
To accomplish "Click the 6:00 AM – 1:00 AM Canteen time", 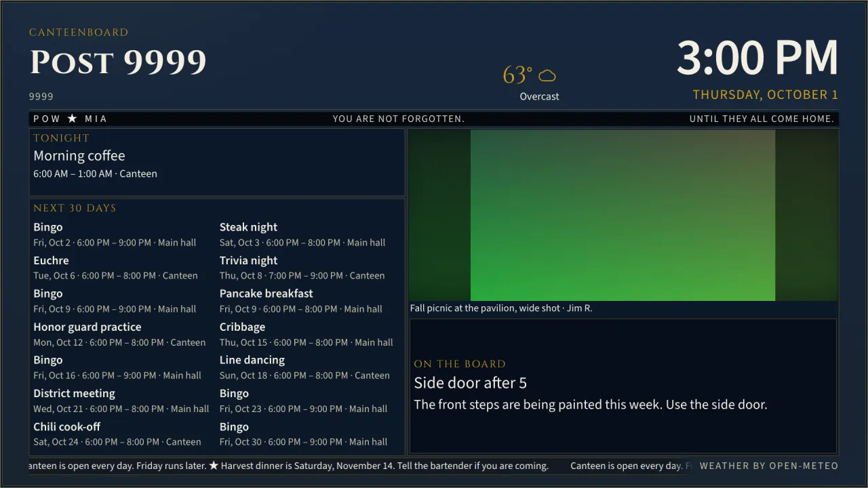I will pos(95,174).
